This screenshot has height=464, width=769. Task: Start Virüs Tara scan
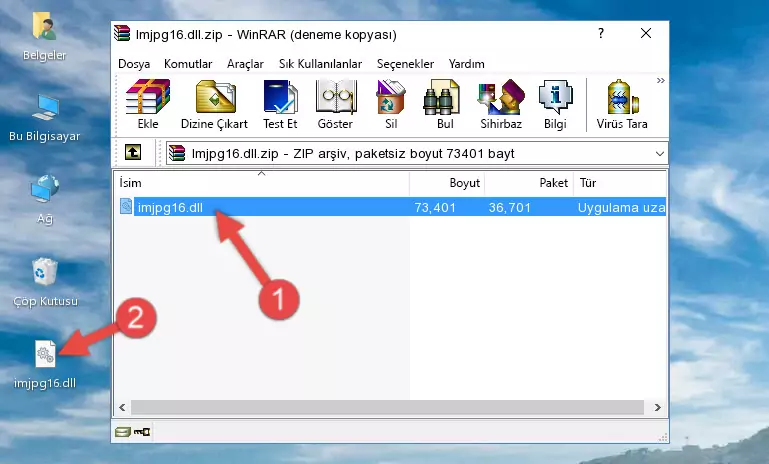click(622, 104)
